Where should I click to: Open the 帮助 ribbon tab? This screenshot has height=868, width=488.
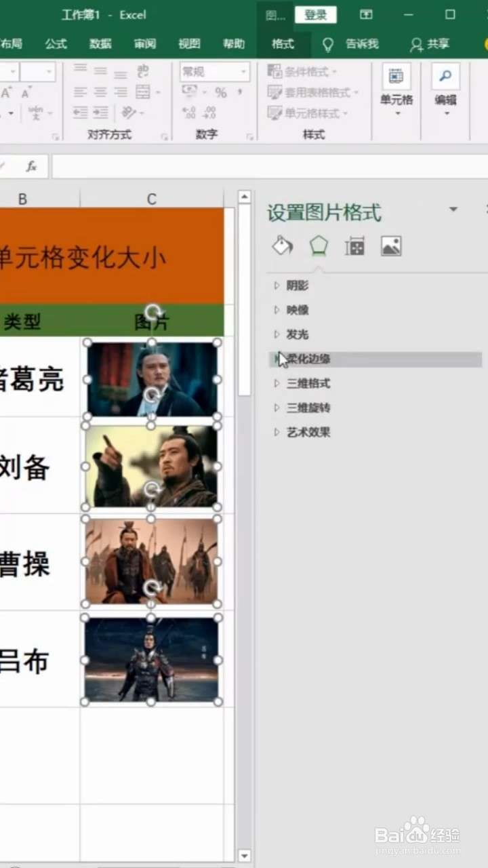[234, 44]
